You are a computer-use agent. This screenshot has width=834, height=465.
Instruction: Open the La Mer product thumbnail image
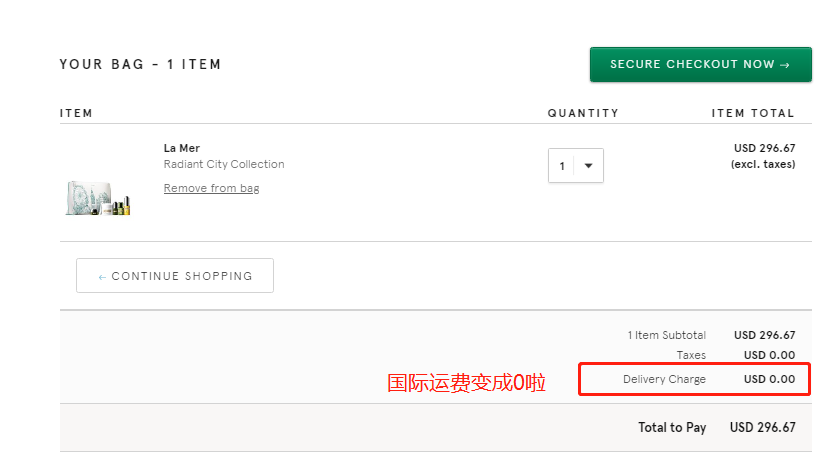[x=99, y=197]
